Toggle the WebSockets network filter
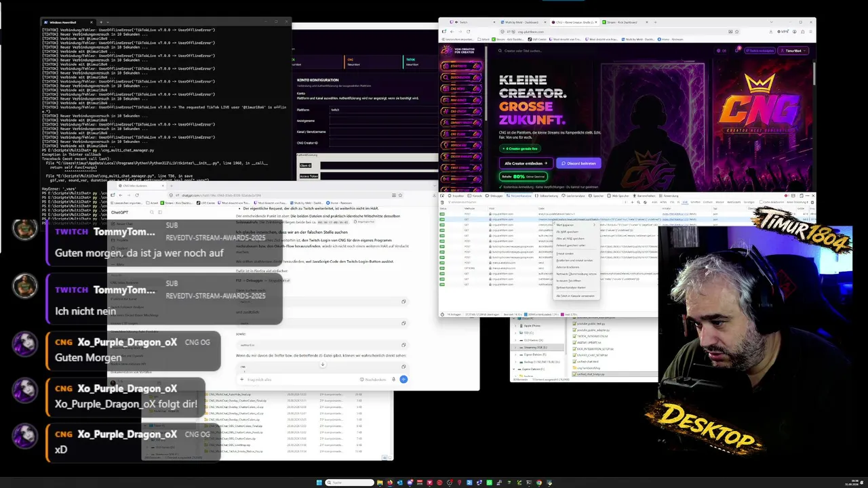Image resolution: width=868 pixels, height=488 pixels. (734, 202)
